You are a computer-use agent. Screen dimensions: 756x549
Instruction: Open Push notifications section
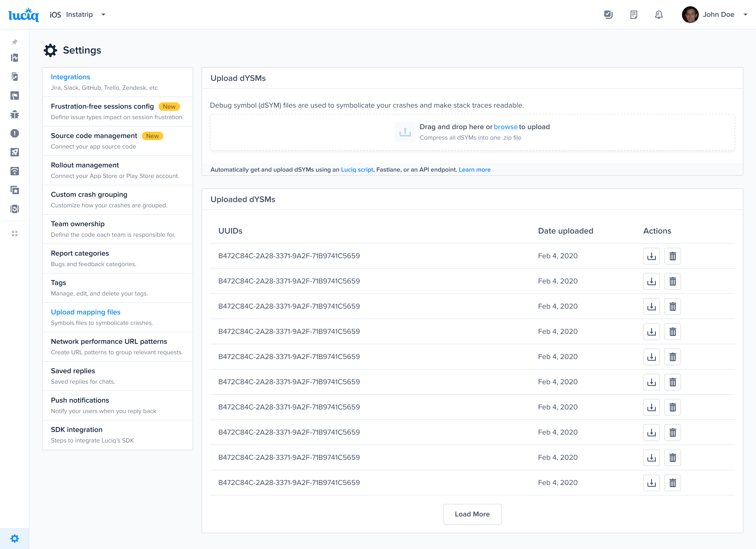[118, 405]
